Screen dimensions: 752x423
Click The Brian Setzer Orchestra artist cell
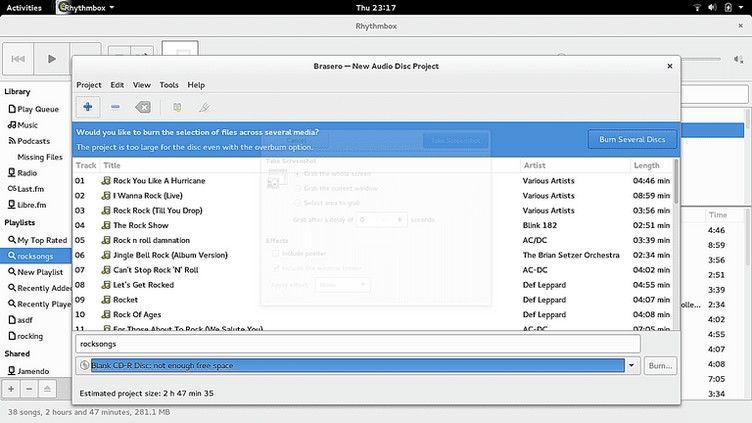click(x=571, y=255)
